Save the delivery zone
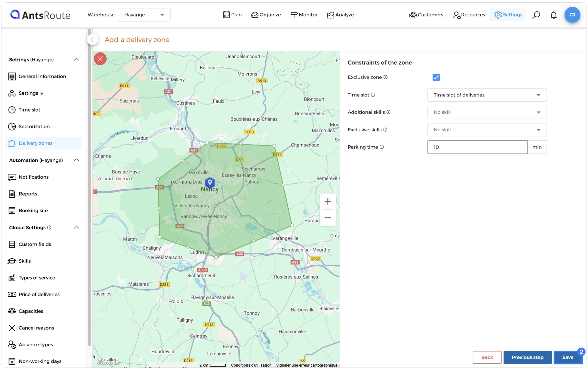The image size is (588, 370). 568,358
